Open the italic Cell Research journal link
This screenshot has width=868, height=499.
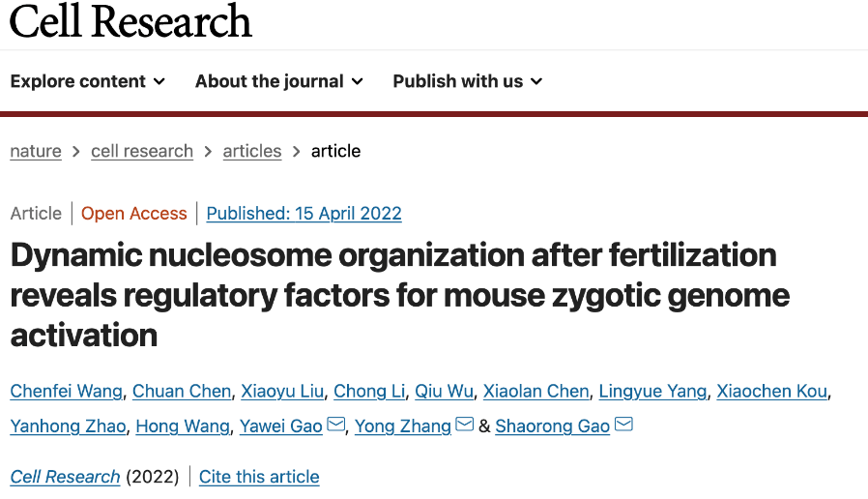pos(66,477)
